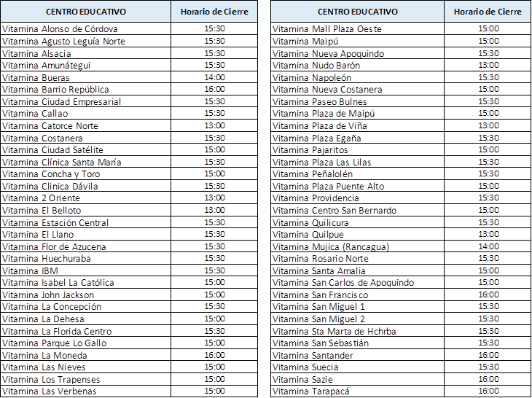
Task: Click the 16:00 time for Vitamina San Francisco
Action: point(488,294)
